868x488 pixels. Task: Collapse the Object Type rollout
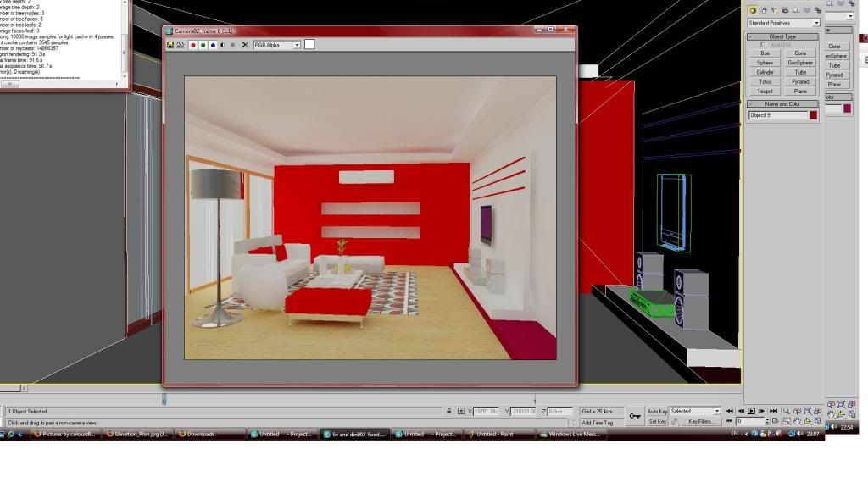[x=782, y=36]
